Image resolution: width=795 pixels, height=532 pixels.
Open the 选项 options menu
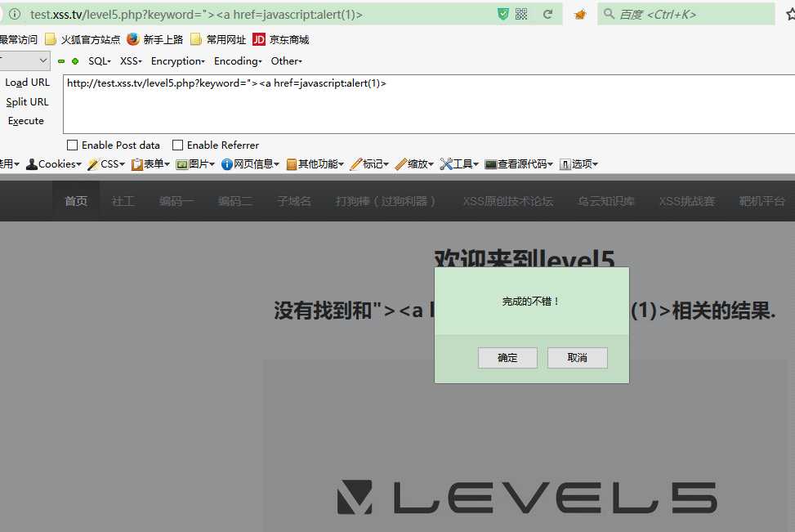(x=578, y=163)
